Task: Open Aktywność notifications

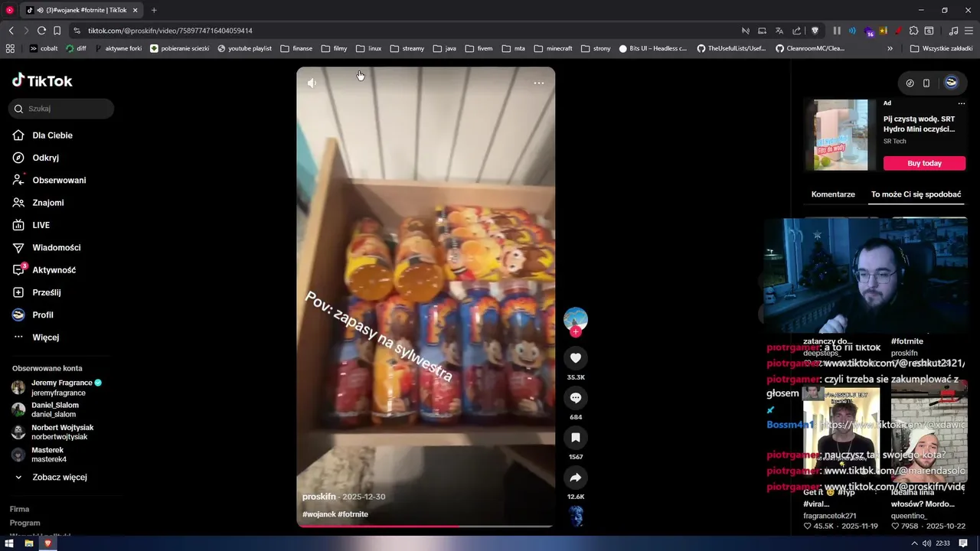Action: click(54, 270)
